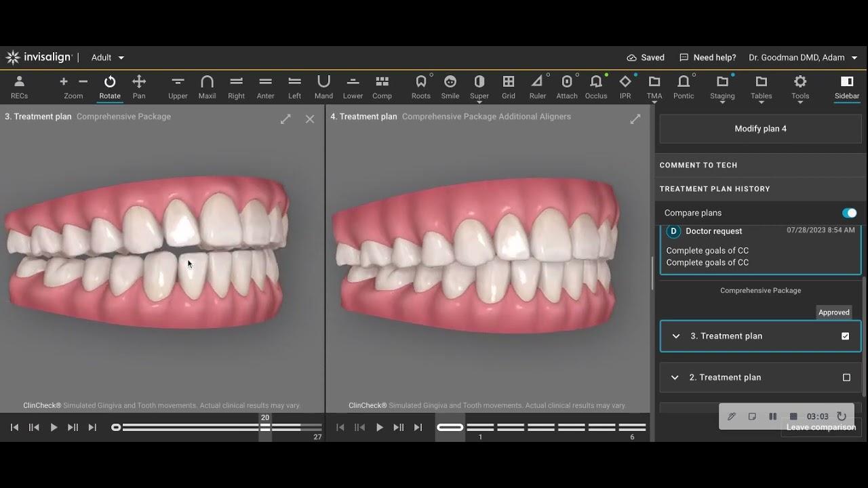Open the Comp view
The image size is (868, 488).
coord(382,87)
